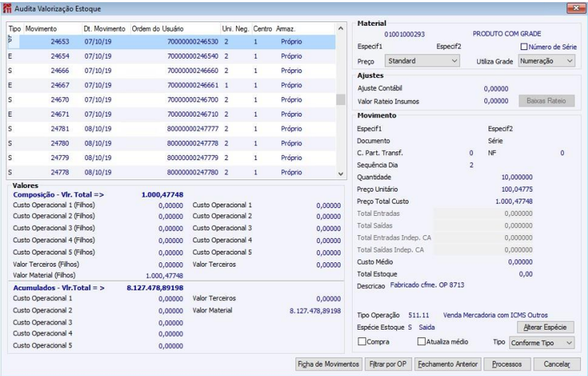Select movement row 24667
Viewport: 588px width, 376px height.
[171, 85]
